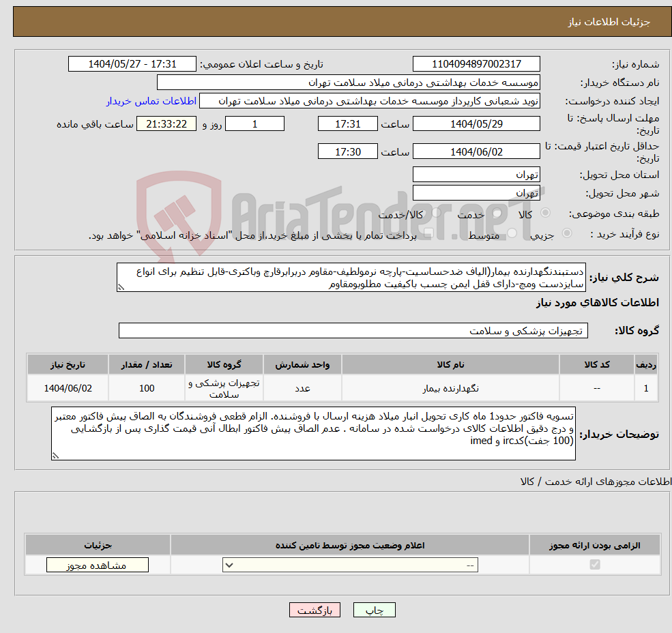Click the item code cell showing --
Image resolution: width=672 pixels, height=633 pixels.
597,388
